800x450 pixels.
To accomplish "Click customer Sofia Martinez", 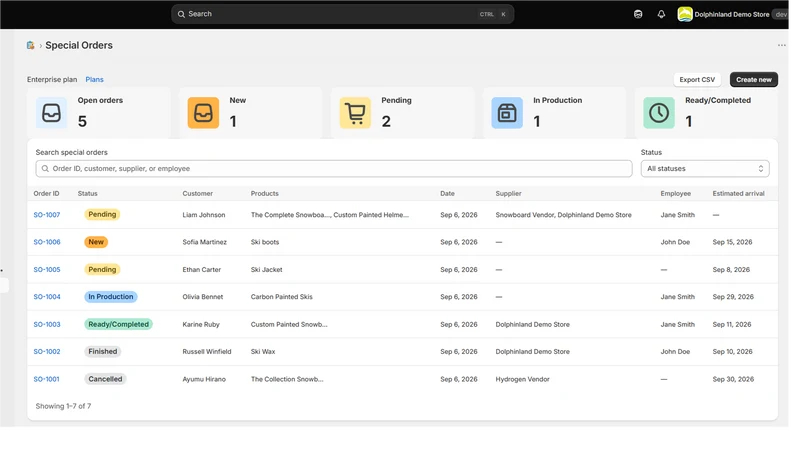I will pos(205,242).
